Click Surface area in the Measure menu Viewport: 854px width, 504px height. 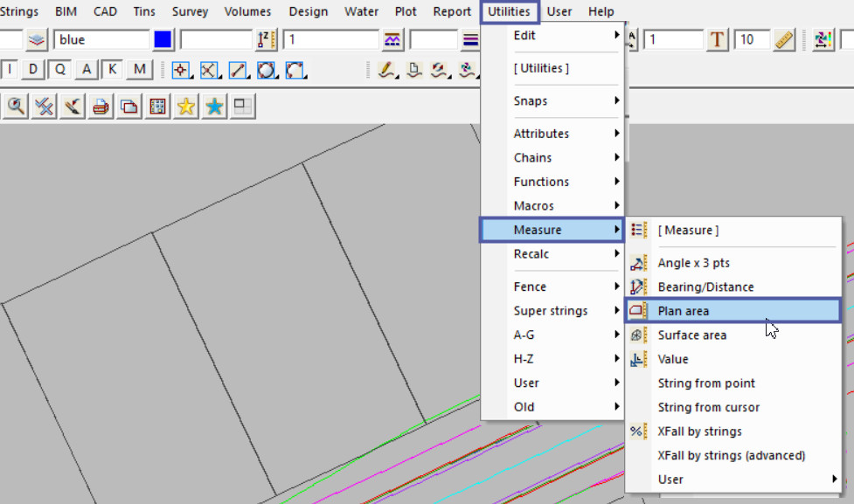pyautogui.click(x=691, y=335)
